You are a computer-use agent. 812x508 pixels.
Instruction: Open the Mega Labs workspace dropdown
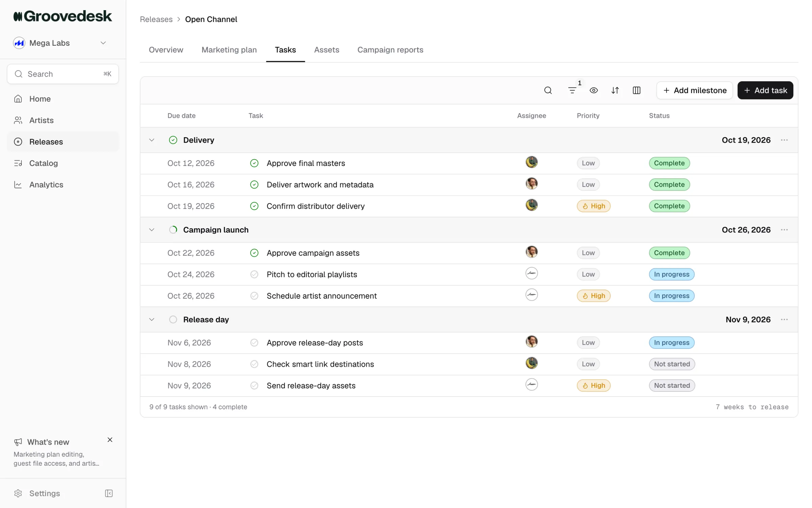60,43
